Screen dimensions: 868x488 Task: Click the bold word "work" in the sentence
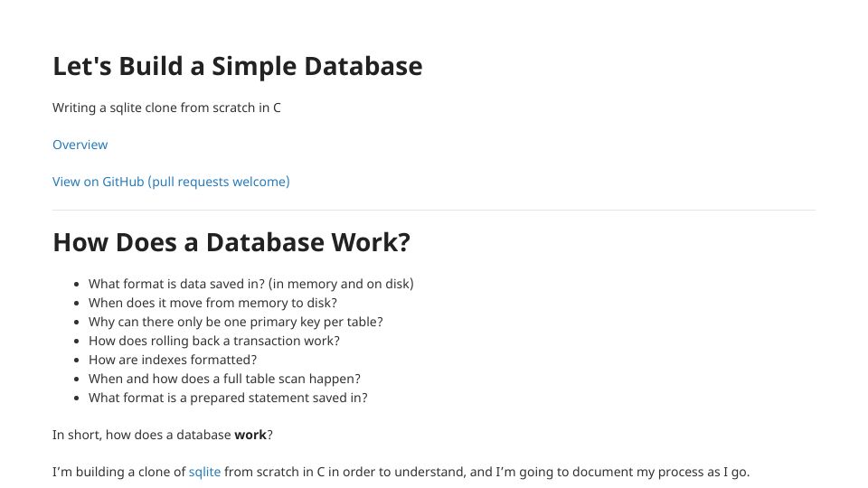(x=250, y=435)
